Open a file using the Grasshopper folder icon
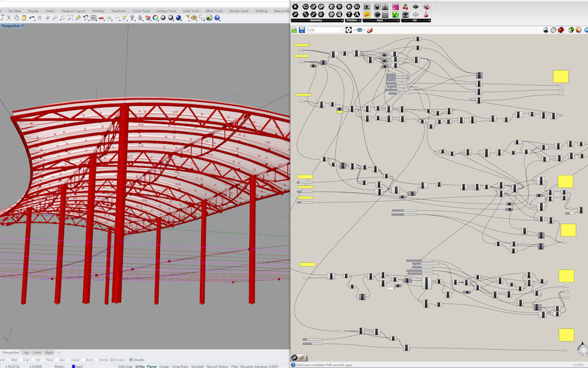The height and width of the screenshot is (368, 588). tap(293, 29)
